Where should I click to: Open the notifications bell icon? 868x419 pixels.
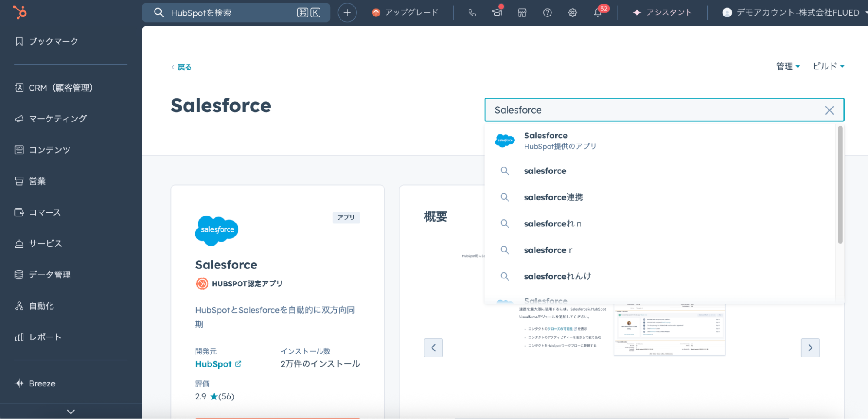tap(598, 13)
